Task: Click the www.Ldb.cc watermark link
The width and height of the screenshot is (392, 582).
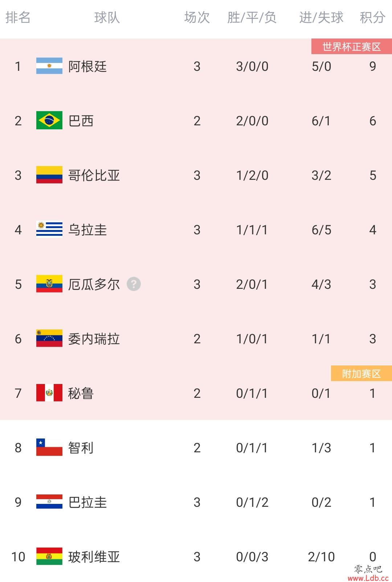Action: 368,578
